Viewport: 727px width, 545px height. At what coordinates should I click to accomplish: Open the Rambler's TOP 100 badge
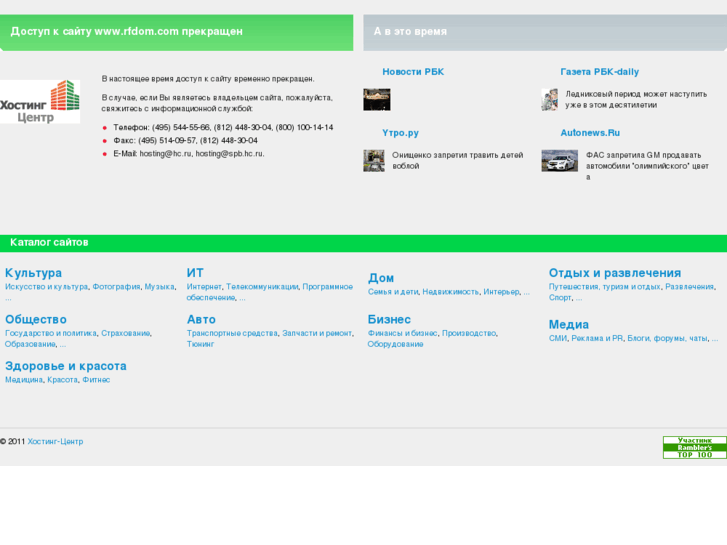695,448
